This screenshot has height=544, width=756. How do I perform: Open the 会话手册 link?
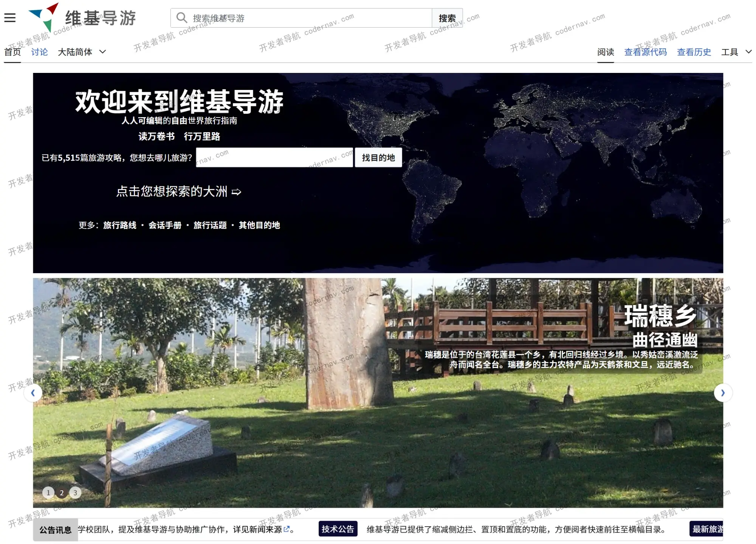tap(166, 225)
